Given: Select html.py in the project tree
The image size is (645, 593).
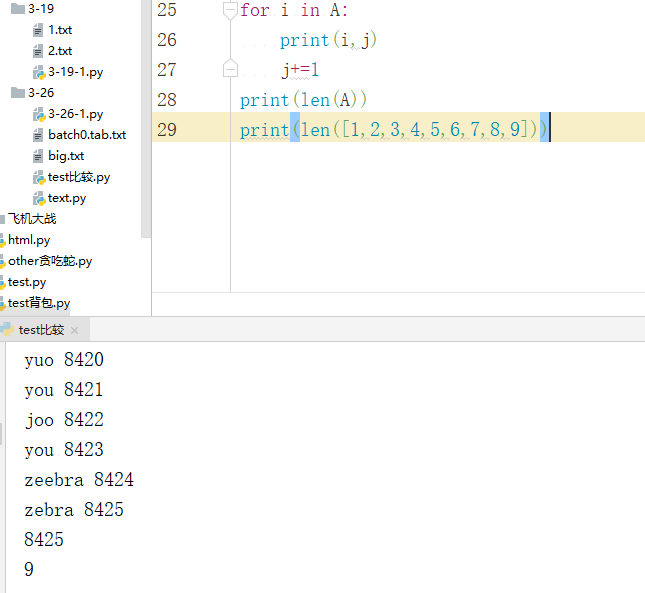Looking at the screenshot, I should pyautogui.click(x=29, y=240).
